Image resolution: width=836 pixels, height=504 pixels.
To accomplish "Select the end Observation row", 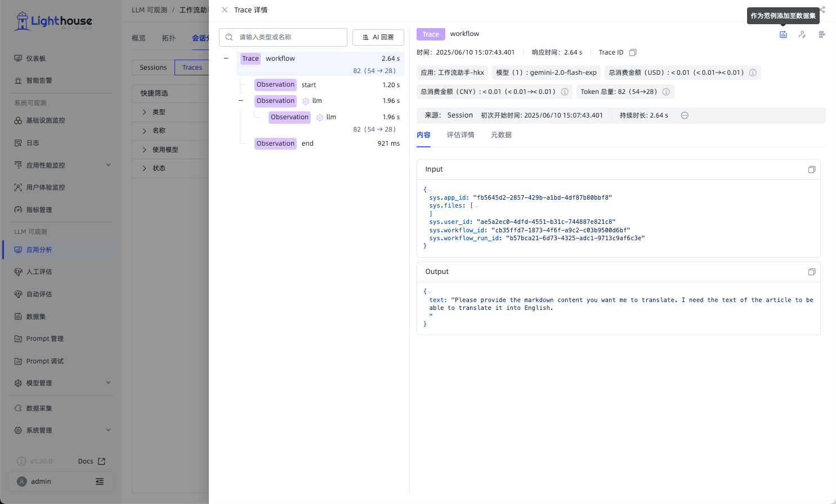I will click(x=327, y=143).
